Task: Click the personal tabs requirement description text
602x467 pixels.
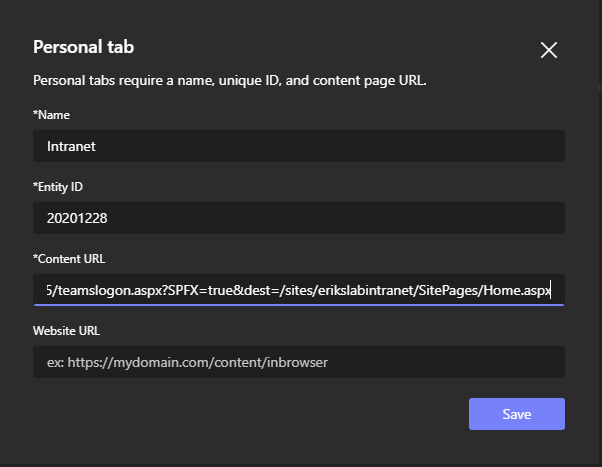Action: (x=230, y=80)
